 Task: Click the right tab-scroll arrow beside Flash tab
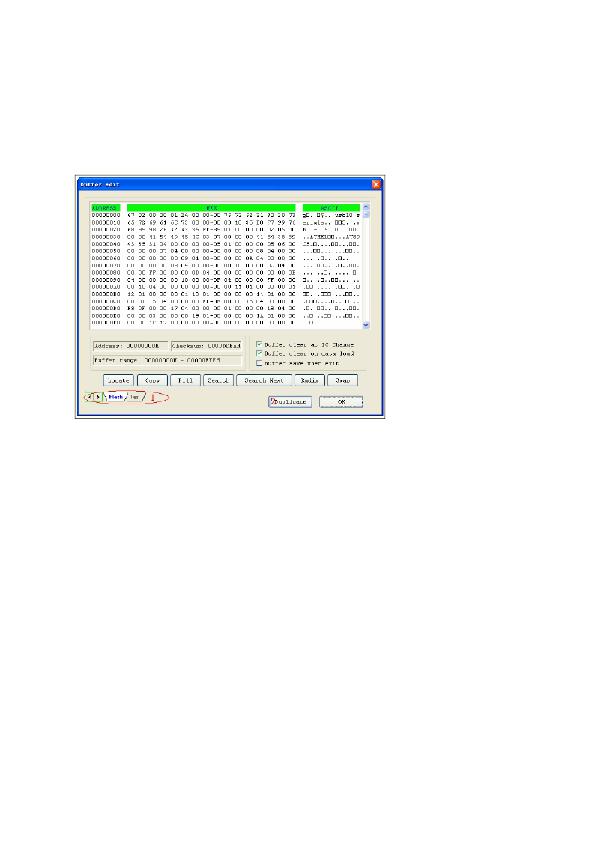tap(97, 397)
